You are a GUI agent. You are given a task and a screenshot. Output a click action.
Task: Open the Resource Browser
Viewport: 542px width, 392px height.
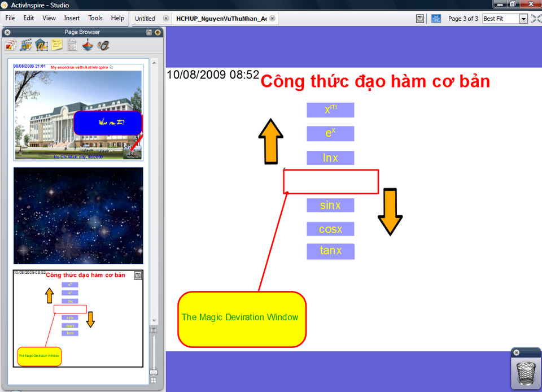point(25,45)
